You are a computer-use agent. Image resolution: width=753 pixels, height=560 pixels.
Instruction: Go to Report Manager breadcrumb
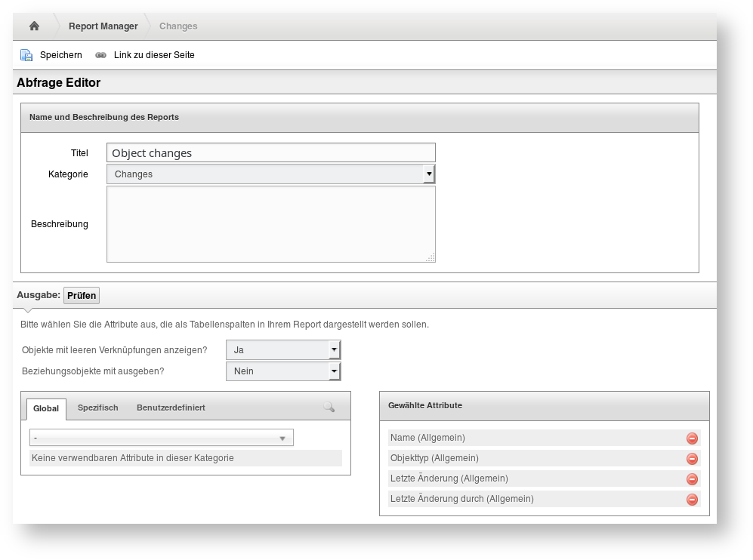tap(103, 26)
